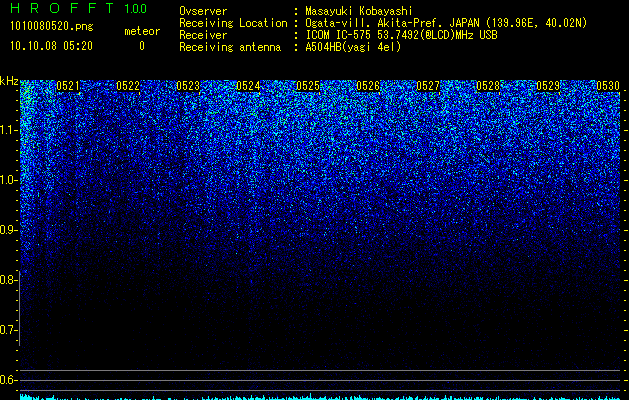Click frequency axis label 1.0
The height and width of the screenshot is (400, 629).
point(8,180)
